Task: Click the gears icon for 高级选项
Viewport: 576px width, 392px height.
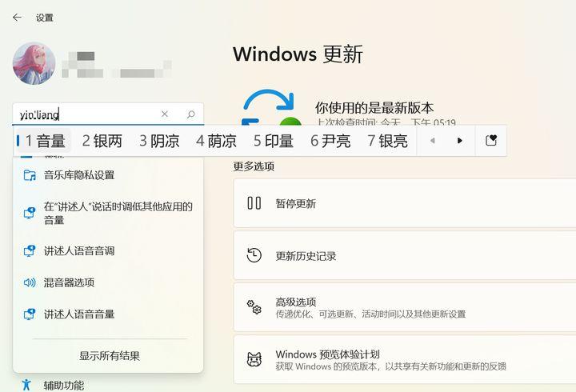Action: [x=254, y=307]
